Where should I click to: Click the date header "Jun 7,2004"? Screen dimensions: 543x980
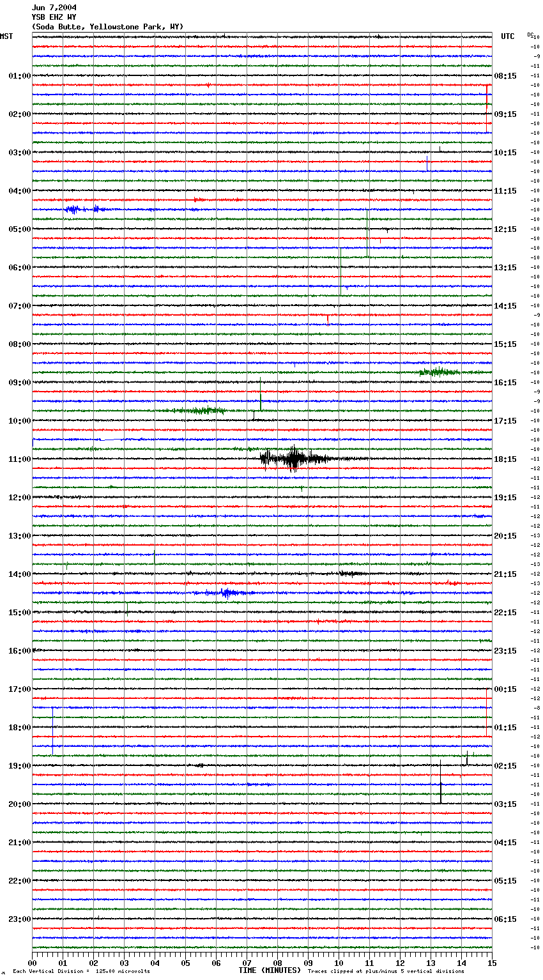[54, 8]
